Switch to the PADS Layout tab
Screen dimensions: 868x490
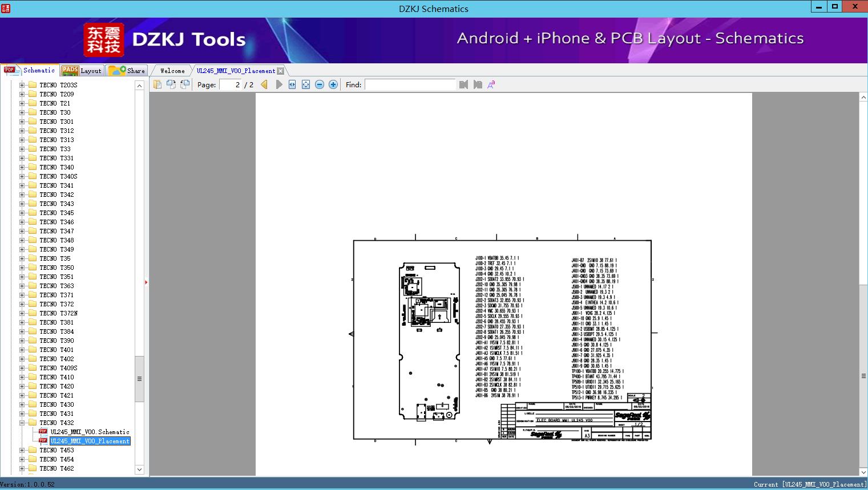click(x=82, y=71)
